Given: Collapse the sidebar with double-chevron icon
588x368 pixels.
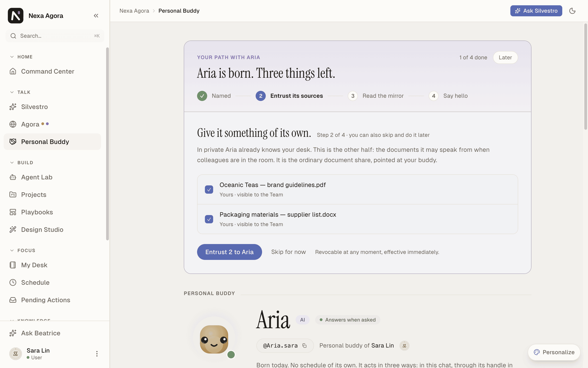Looking at the screenshot, I should tap(96, 16).
